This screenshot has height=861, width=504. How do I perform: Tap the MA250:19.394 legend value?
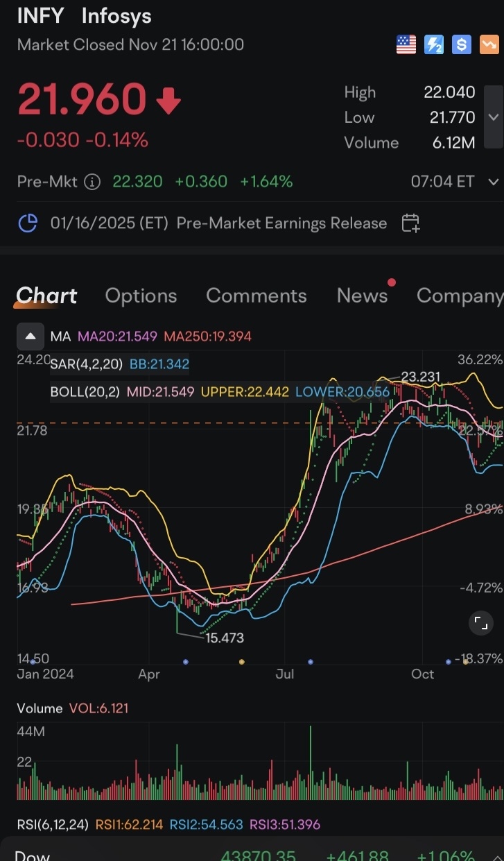tap(207, 336)
